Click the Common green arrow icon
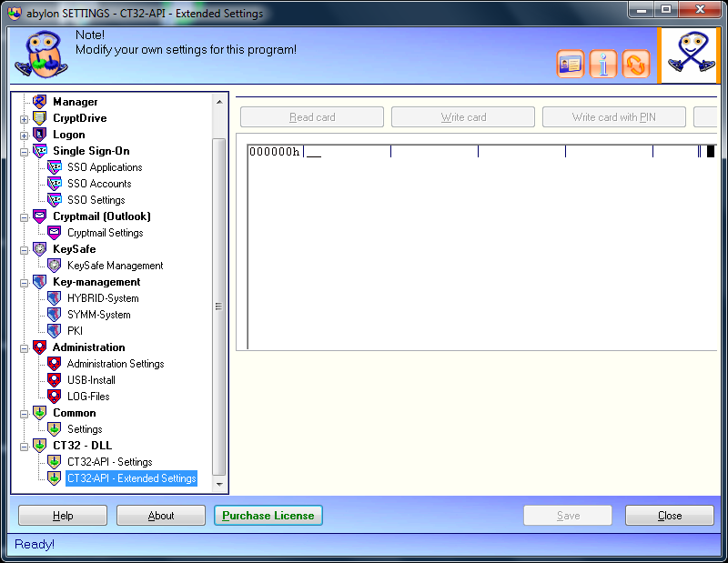The height and width of the screenshot is (563, 728). point(40,413)
